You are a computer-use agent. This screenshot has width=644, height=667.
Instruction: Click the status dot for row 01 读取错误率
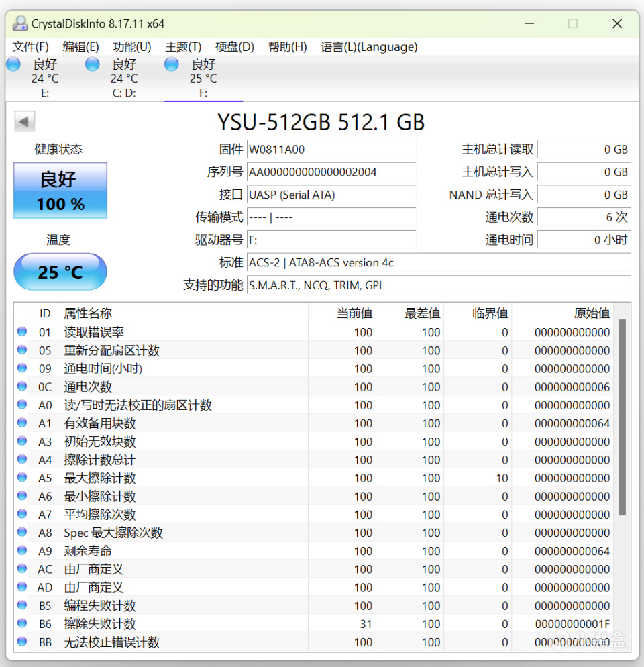click(22, 331)
